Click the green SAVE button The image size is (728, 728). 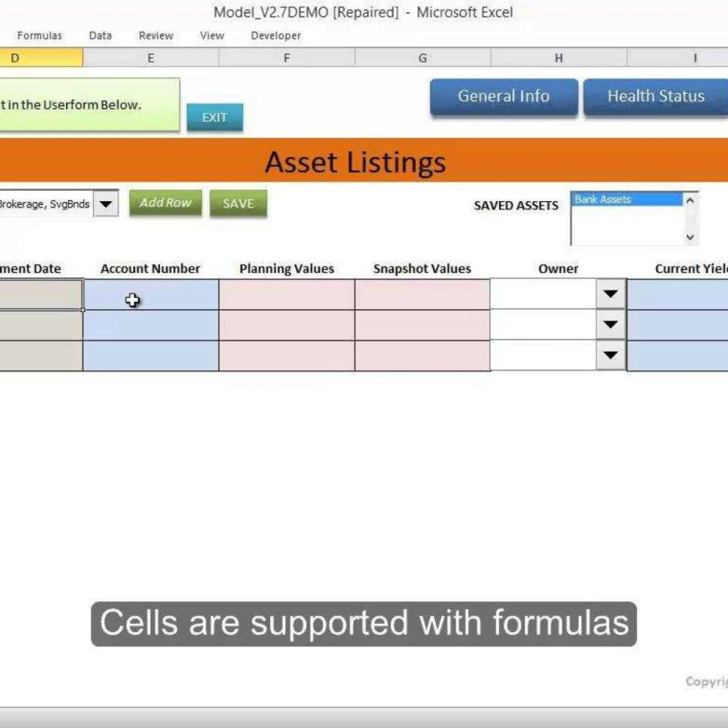238,203
